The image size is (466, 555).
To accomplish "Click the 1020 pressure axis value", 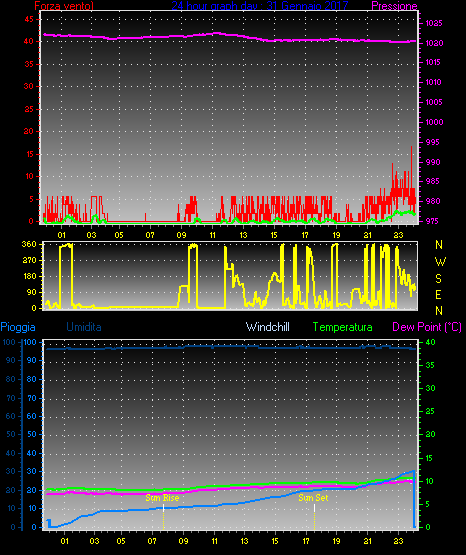I will click(x=434, y=43).
